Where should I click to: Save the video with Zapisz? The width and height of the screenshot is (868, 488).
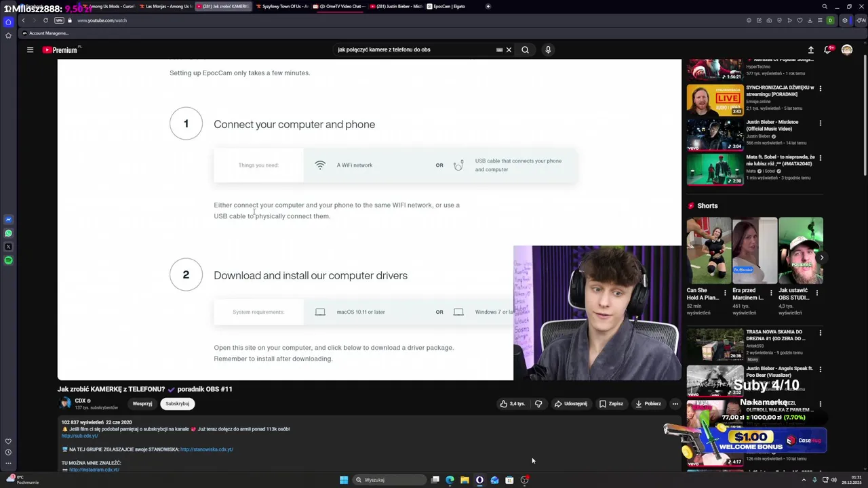click(x=611, y=404)
